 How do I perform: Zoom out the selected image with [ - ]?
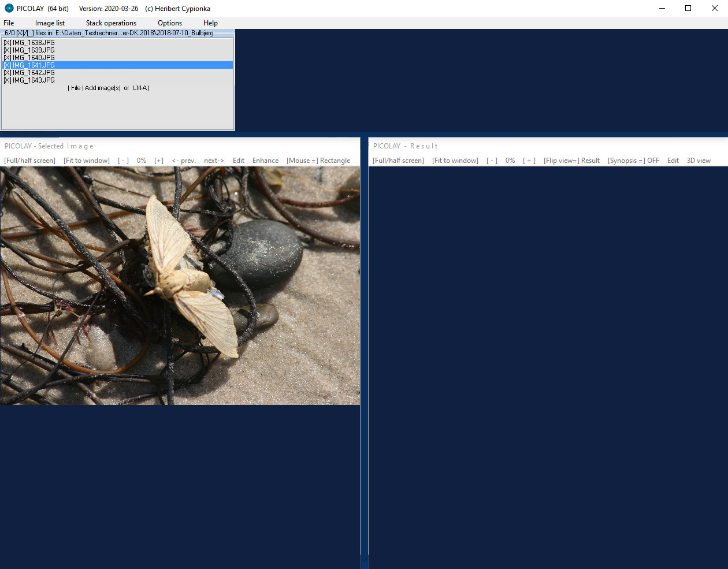click(x=123, y=161)
